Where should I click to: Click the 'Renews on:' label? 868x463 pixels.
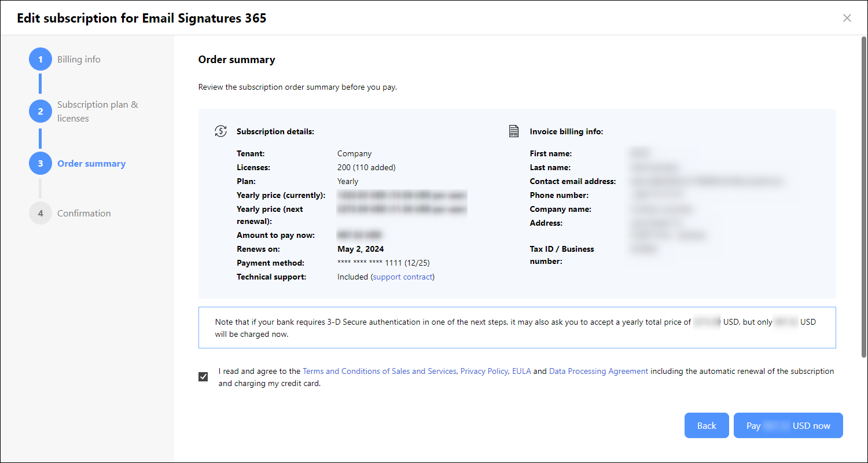click(x=258, y=249)
